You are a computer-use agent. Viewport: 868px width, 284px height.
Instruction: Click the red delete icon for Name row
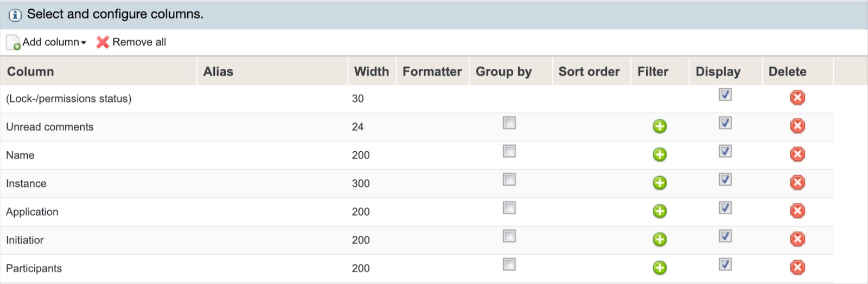[x=797, y=154]
